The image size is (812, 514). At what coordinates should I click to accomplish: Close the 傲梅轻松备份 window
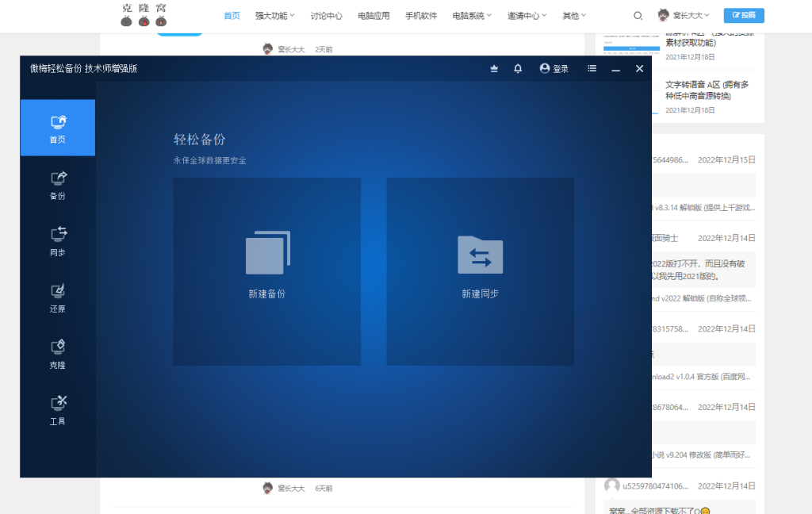640,68
